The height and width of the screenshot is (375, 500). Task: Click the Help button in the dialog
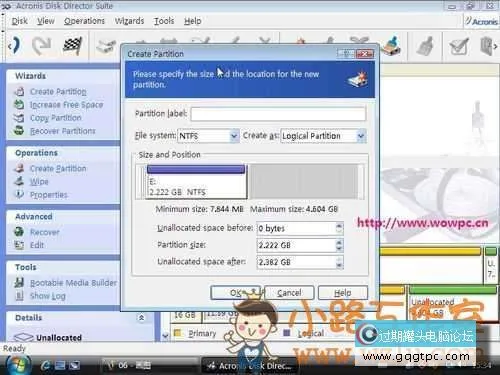[x=343, y=293]
